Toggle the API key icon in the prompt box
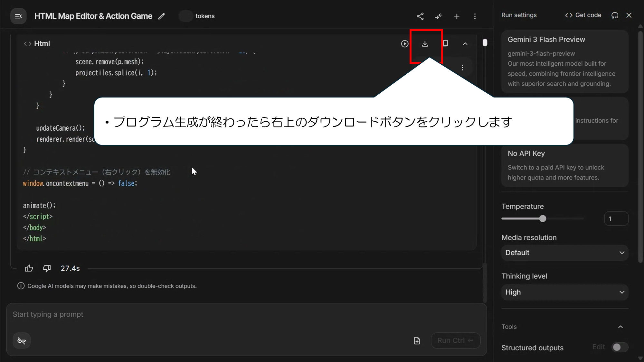Screen dimensions: 644x362 [x=22, y=340]
